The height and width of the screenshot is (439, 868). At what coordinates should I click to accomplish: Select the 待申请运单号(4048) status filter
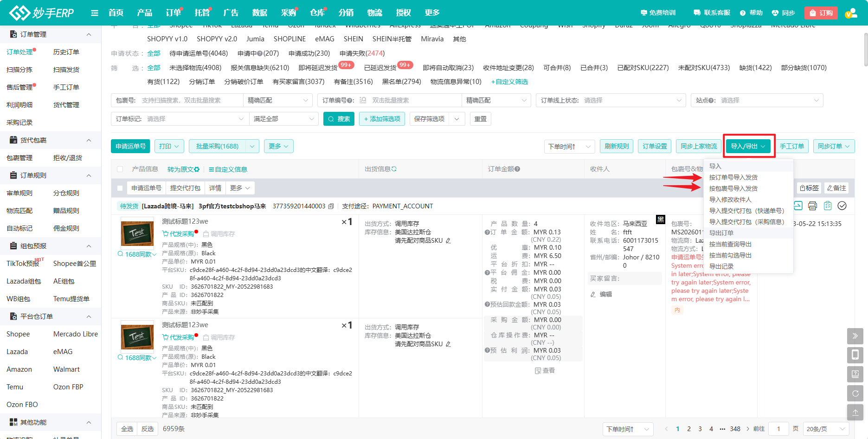click(x=199, y=53)
